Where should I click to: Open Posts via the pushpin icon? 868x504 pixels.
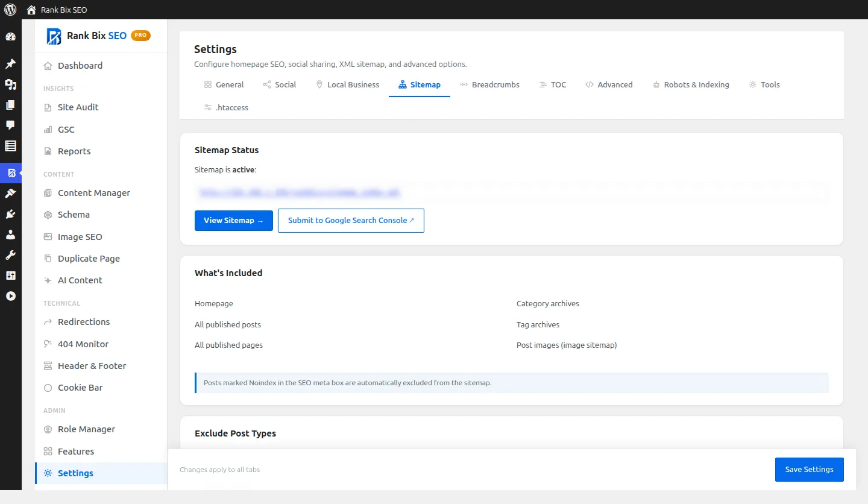10,64
